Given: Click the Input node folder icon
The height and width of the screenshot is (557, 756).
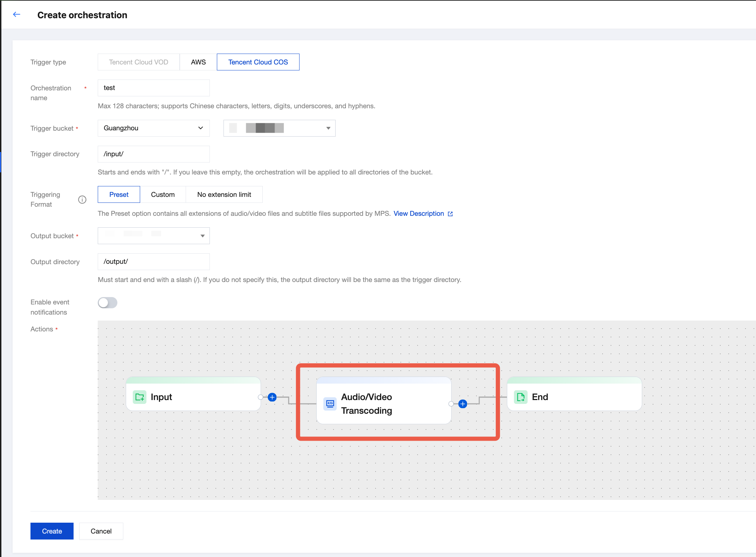Looking at the screenshot, I should click(x=140, y=397).
